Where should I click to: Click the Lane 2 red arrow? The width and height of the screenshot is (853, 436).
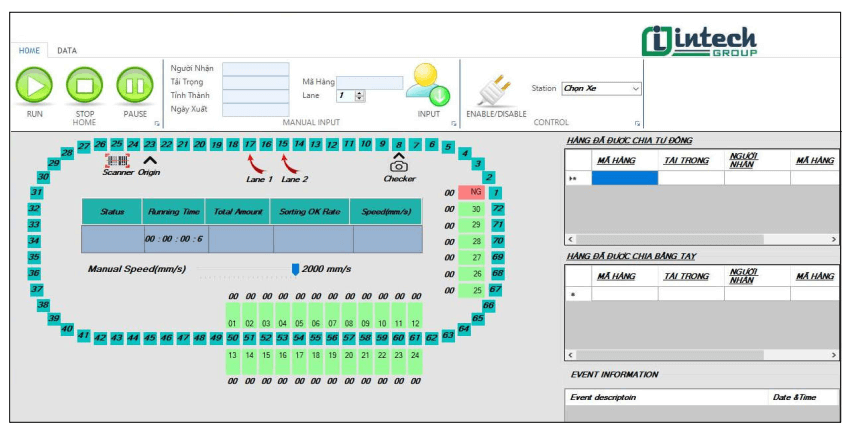click(x=290, y=164)
